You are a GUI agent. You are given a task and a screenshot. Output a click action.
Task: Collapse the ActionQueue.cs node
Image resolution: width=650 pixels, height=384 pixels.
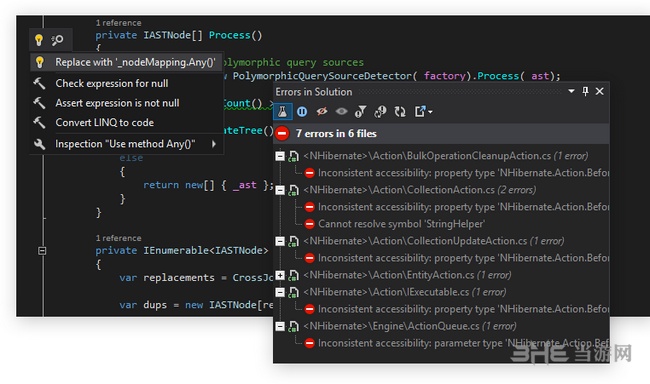280,326
